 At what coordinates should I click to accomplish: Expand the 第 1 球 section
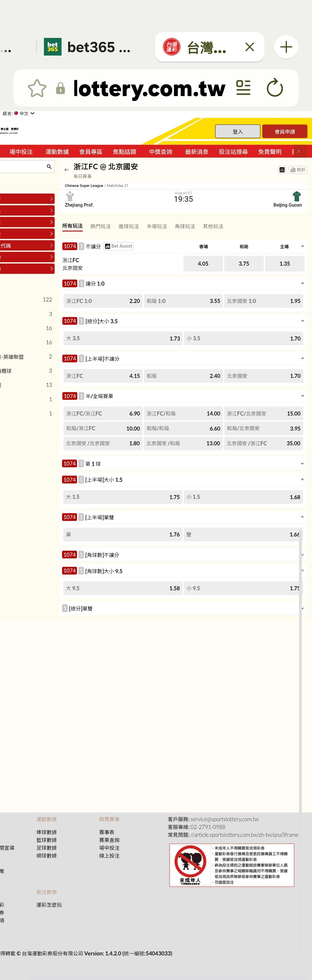[x=302, y=464]
